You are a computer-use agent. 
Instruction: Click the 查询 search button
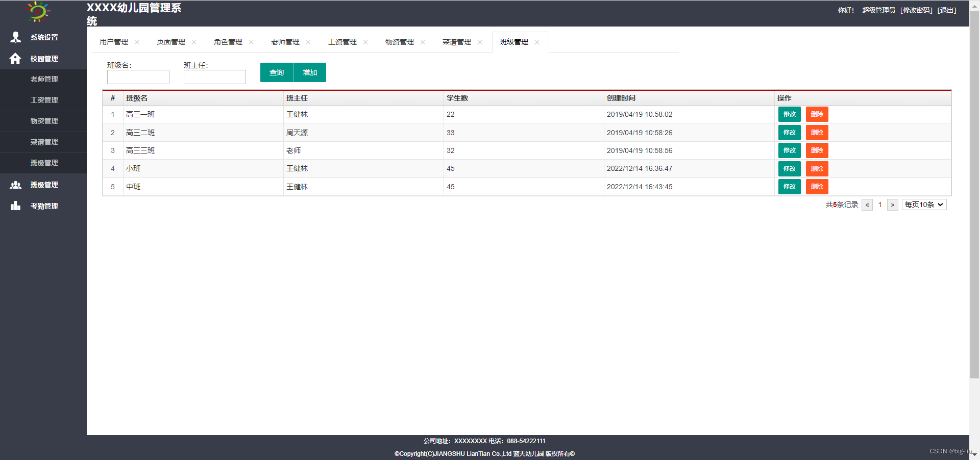click(x=277, y=72)
